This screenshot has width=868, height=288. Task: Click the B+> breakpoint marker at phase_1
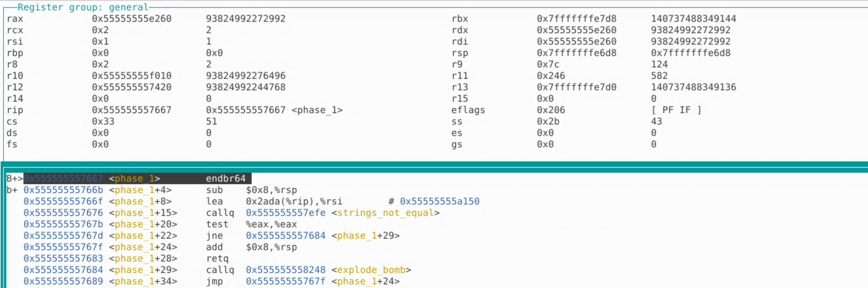(x=14, y=178)
